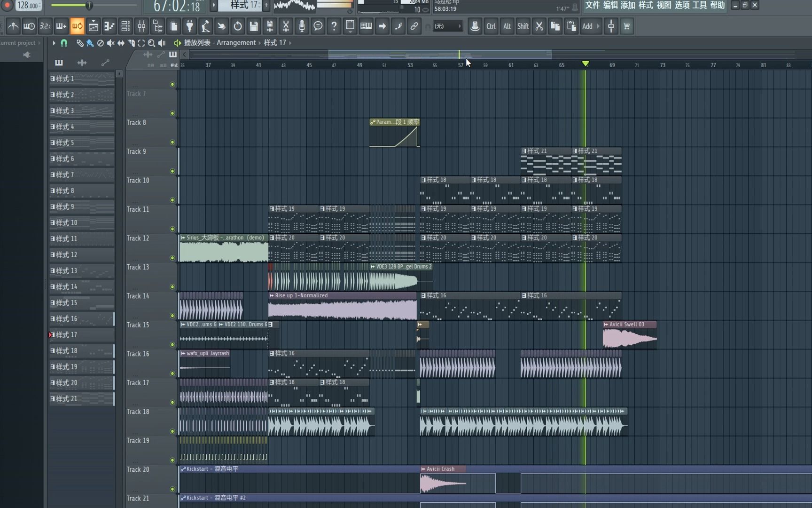Expand the Arrangement breadcrumb arrow

tap(259, 43)
